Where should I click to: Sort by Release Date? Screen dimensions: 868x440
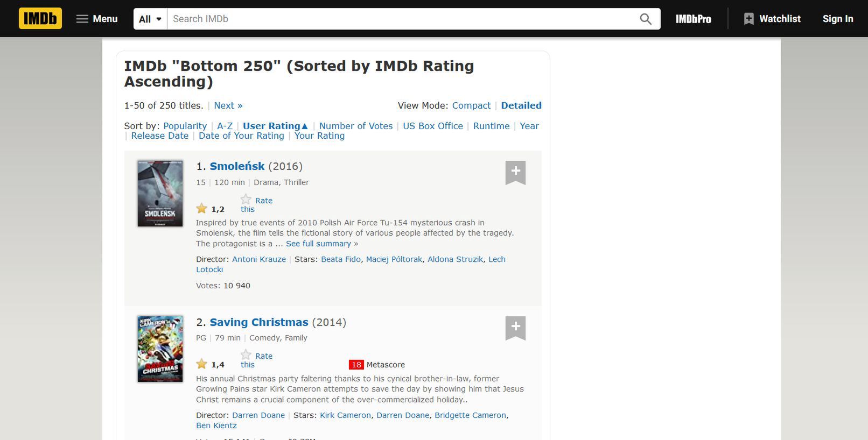(160, 136)
